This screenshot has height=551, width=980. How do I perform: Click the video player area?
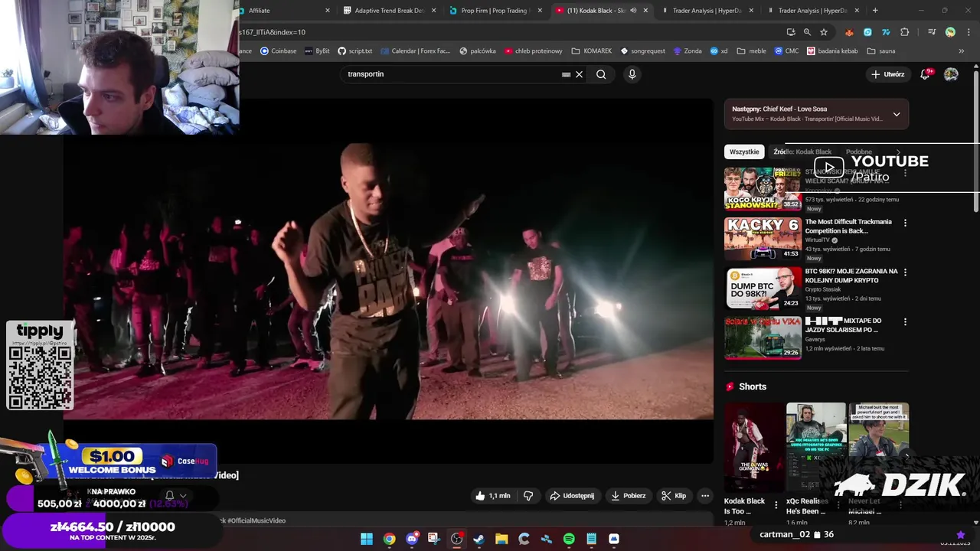[x=388, y=280]
